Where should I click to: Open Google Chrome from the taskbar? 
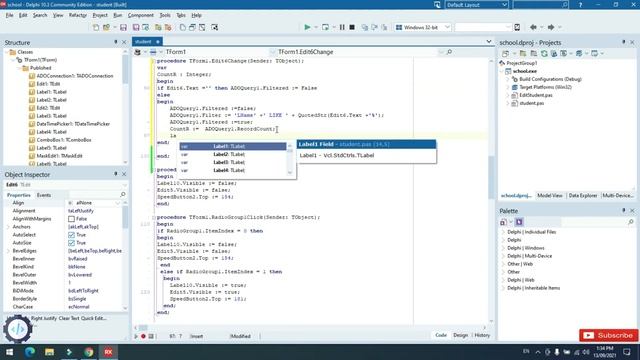[x=89, y=351]
